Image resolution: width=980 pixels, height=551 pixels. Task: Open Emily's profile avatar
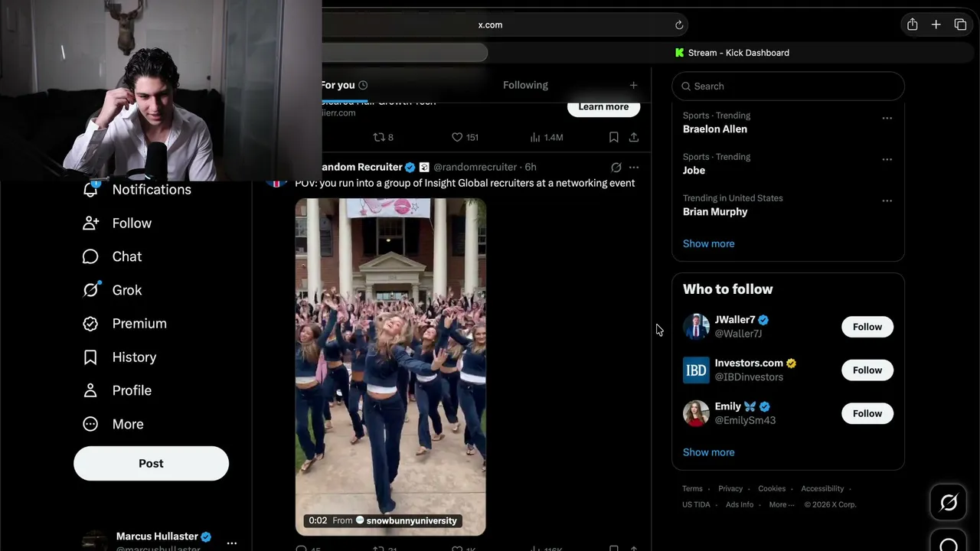tap(696, 413)
